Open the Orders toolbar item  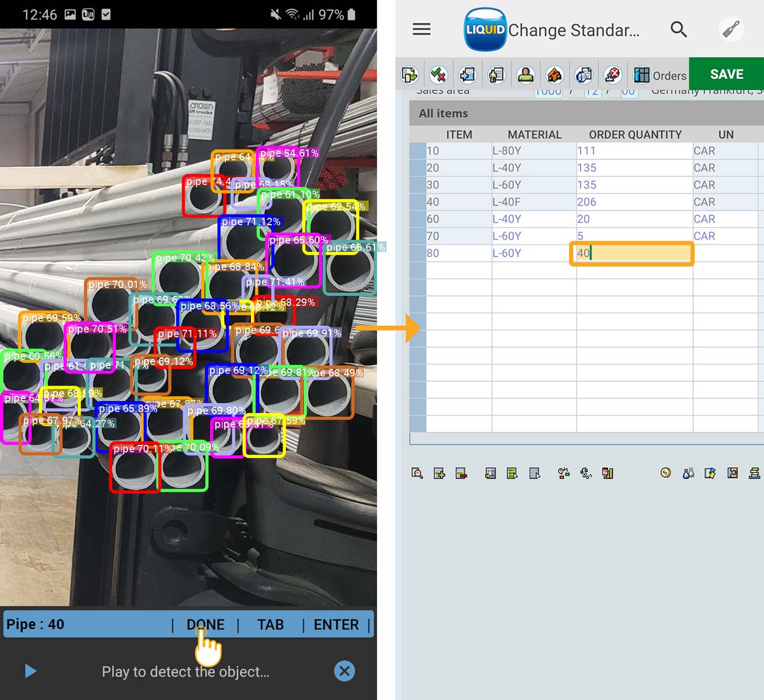660,76
